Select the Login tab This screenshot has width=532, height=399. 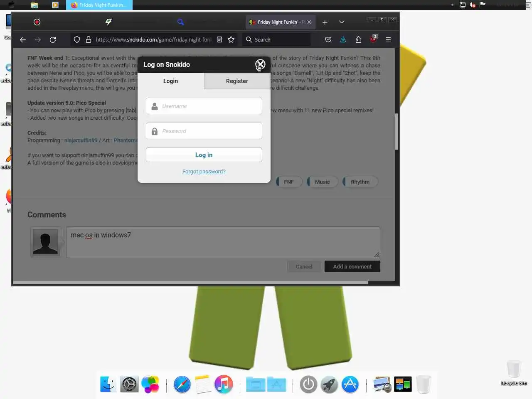pyautogui.click(x=170, y=81)
